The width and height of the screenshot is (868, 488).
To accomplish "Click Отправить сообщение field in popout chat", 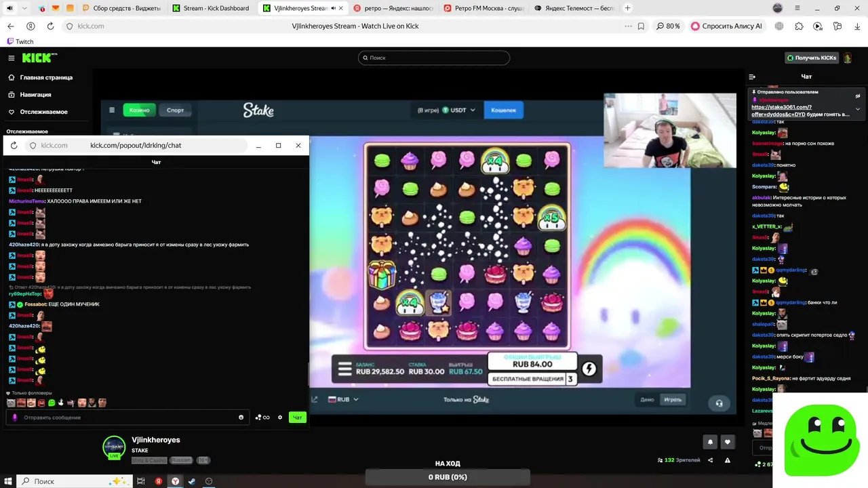I will [129, 418].
